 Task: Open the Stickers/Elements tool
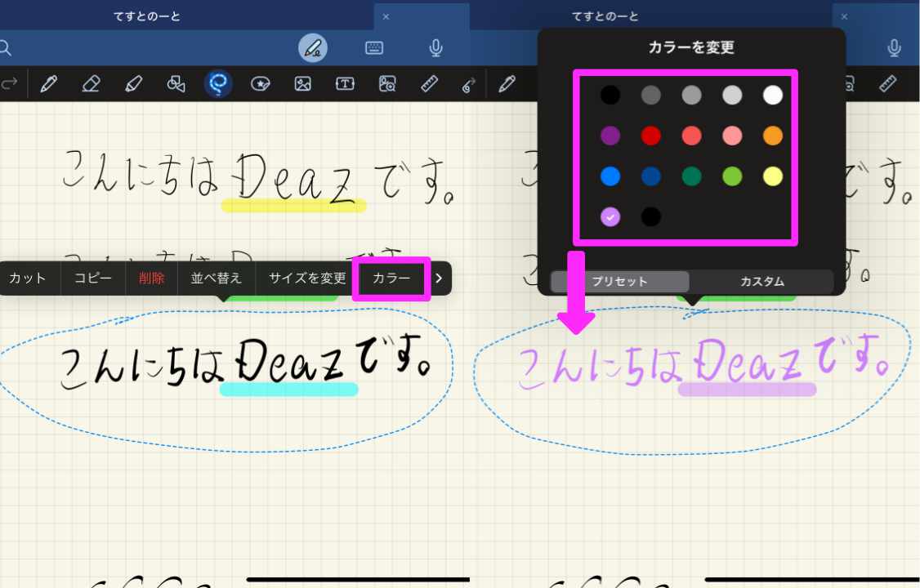tap(260, 83)
